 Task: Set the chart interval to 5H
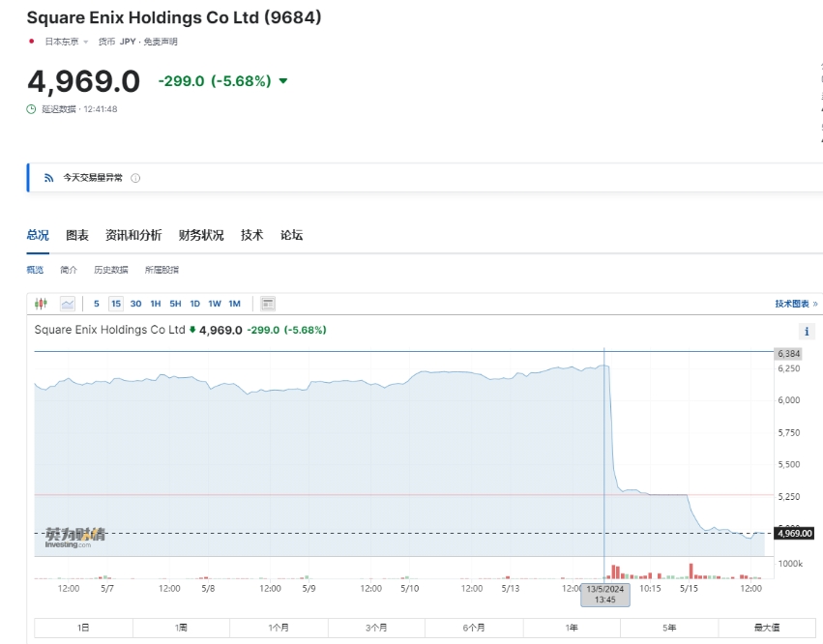(x=175, y=304)
